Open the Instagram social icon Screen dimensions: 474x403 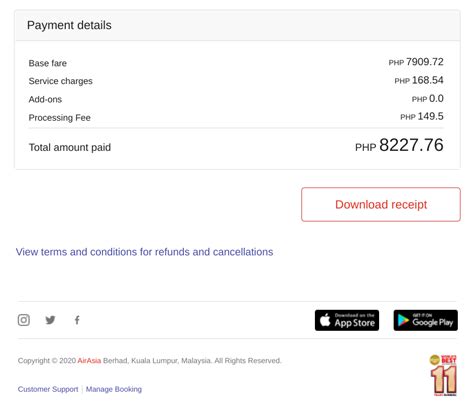24,320
